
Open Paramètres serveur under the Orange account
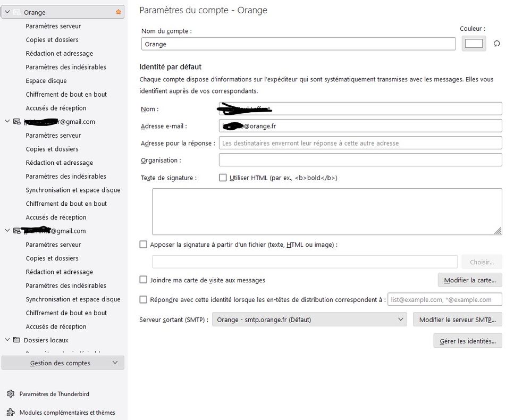tap(53, 26)
